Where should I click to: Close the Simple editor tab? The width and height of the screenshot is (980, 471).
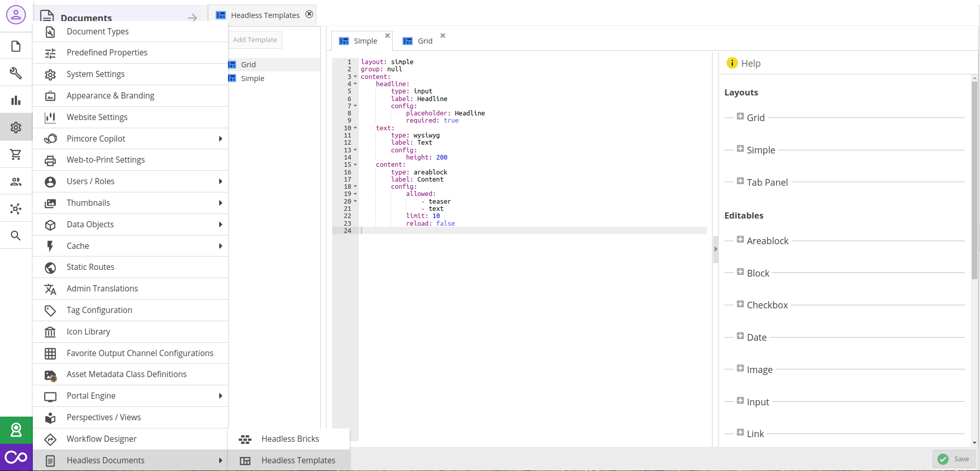388,35
